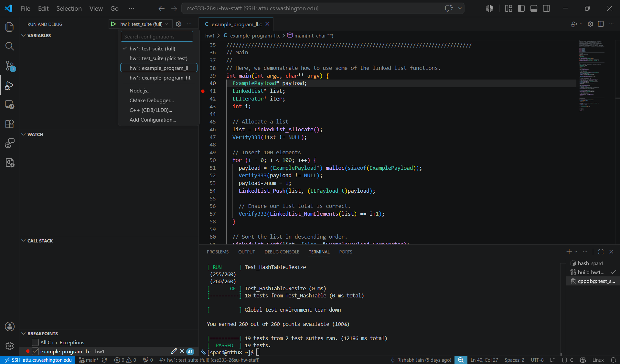Open Run and Debug more actions ellipsis
The image size is (620, 364).
(189, 24)
